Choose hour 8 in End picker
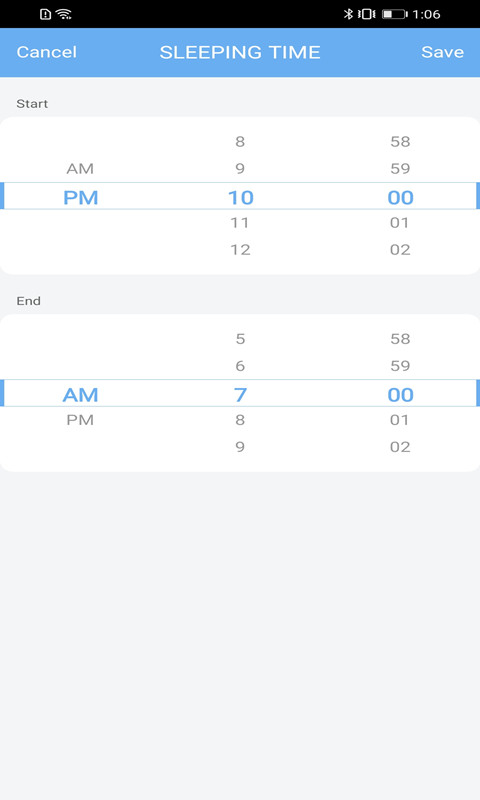Viewport: 480px width, 800px height. [240, 420]
